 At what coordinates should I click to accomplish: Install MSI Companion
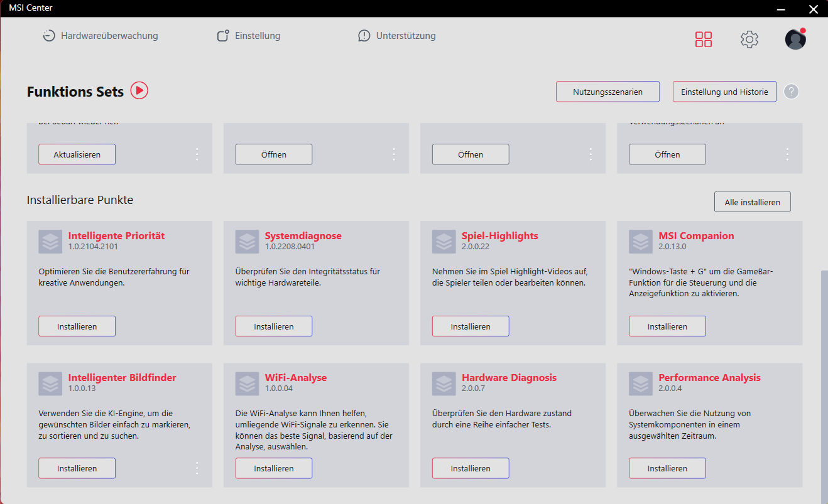(x=667, y=326)
